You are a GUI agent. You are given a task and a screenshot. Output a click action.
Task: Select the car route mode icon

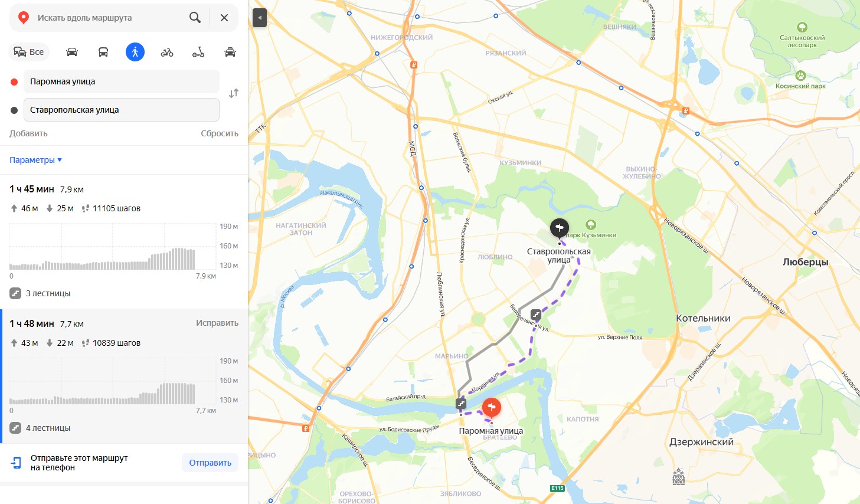[72, 52]
